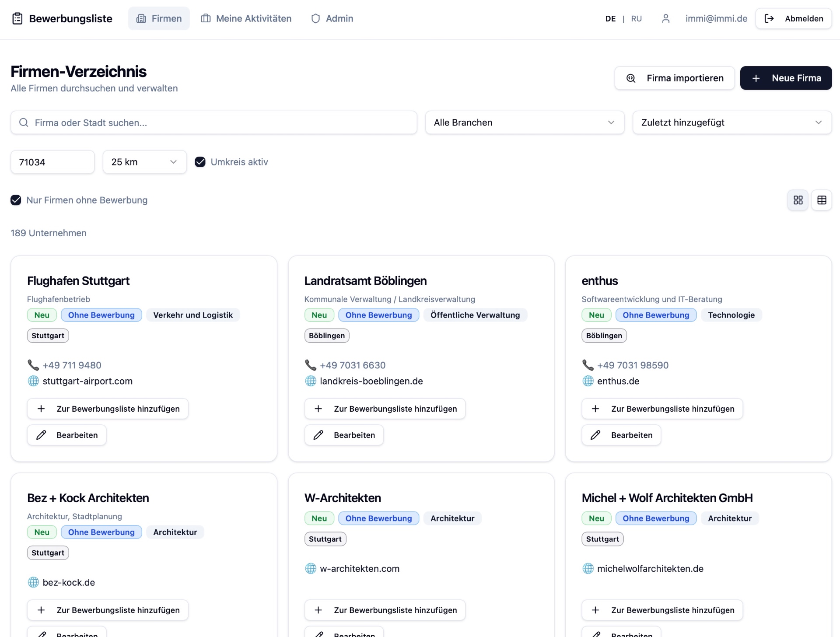Switch language to RU

(x=637, y=18)
